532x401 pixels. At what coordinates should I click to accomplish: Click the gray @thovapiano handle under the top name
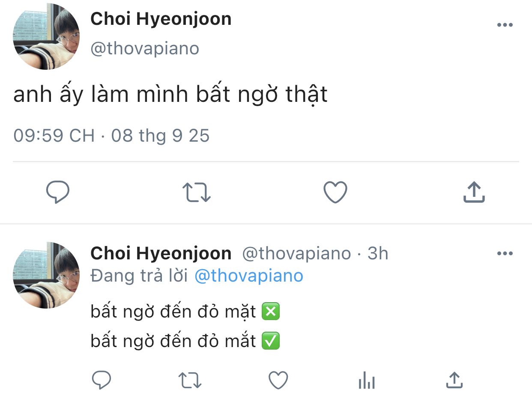(145, 48)
